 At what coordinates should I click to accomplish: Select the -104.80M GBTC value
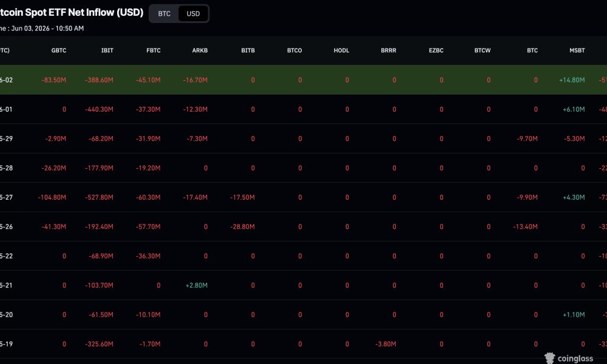[x=52, y=197]
